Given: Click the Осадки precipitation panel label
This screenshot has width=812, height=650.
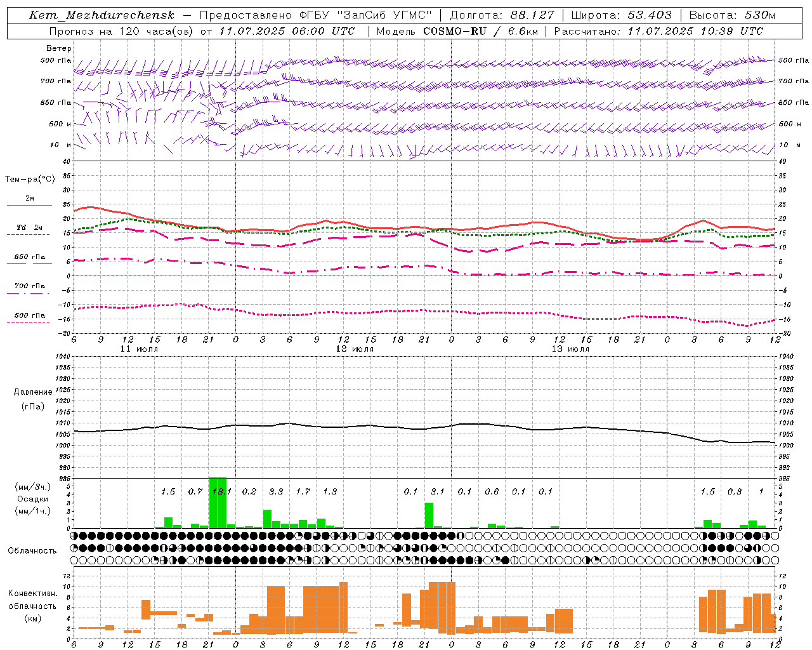Looking at the screenshot, I should [32, 499].
